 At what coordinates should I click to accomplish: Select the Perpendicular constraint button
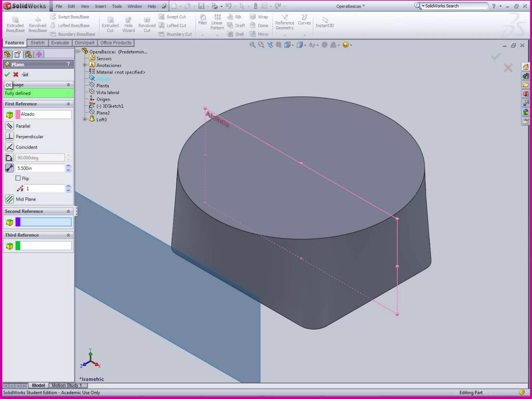[10, 137]
